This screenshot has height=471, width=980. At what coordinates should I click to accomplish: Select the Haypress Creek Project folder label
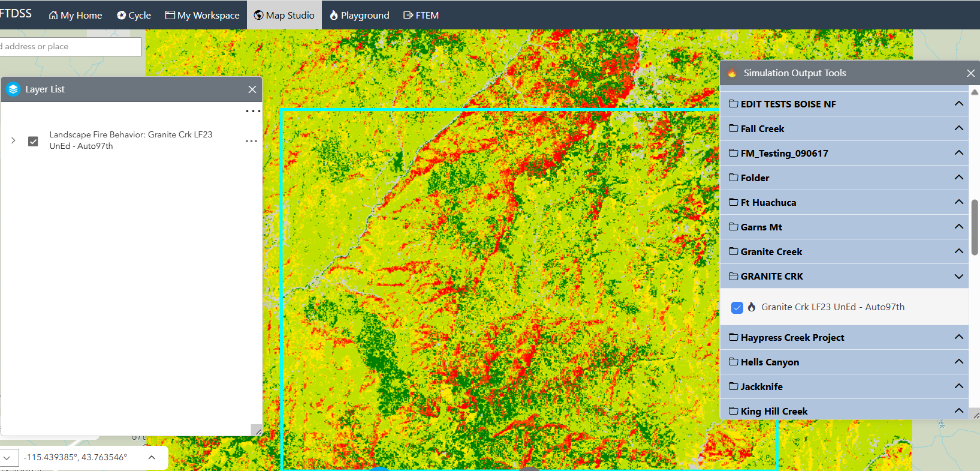[x=792, y=338]
